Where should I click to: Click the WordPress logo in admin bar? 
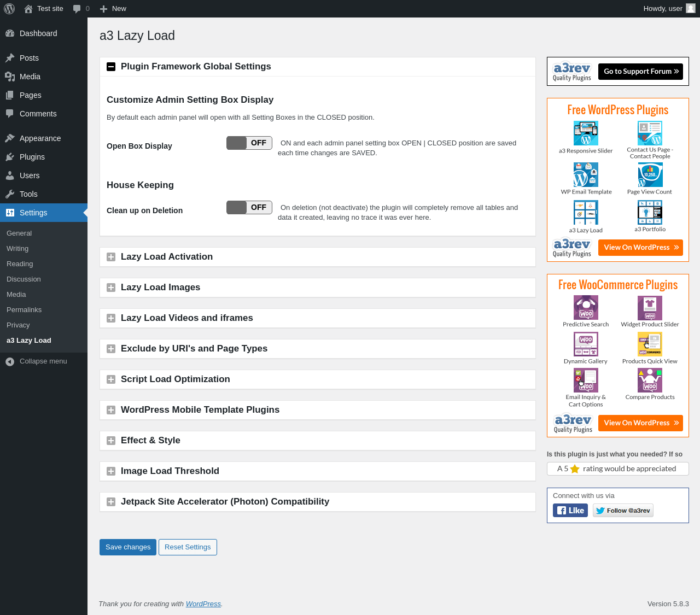pos(9,9)
